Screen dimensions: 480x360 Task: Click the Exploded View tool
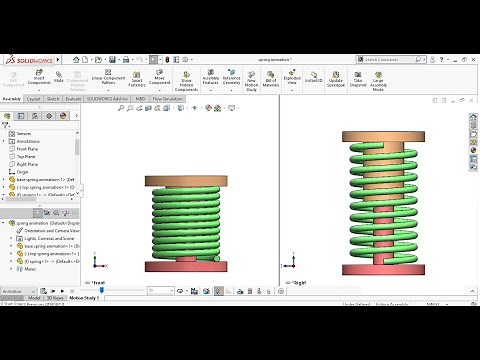click(x=292, y=77)
